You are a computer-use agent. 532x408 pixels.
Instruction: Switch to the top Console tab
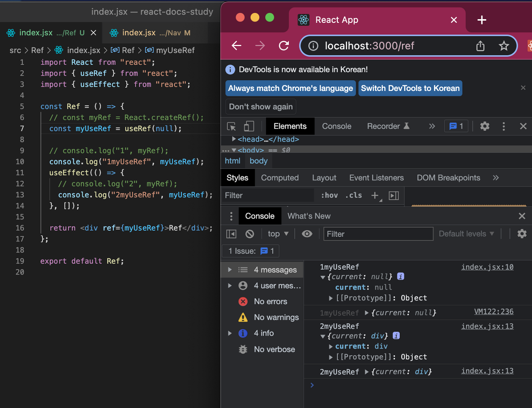click(x=337, y=126)
